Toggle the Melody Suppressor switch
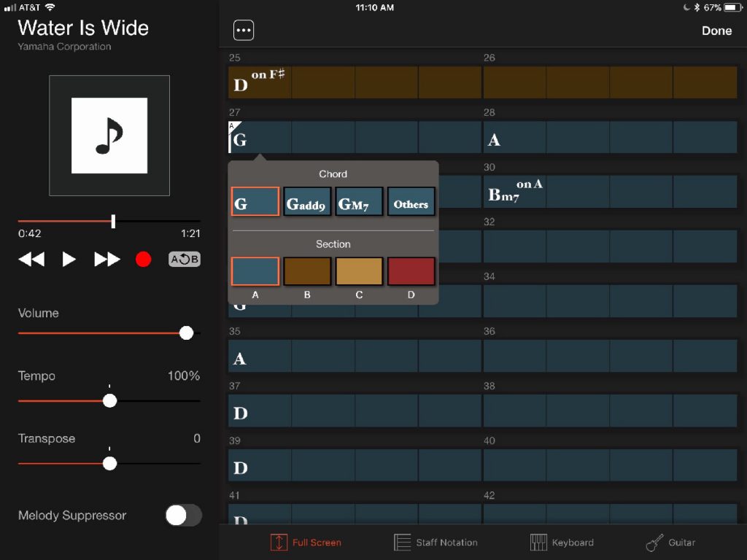The image size is (747, 560). (183, 516)
